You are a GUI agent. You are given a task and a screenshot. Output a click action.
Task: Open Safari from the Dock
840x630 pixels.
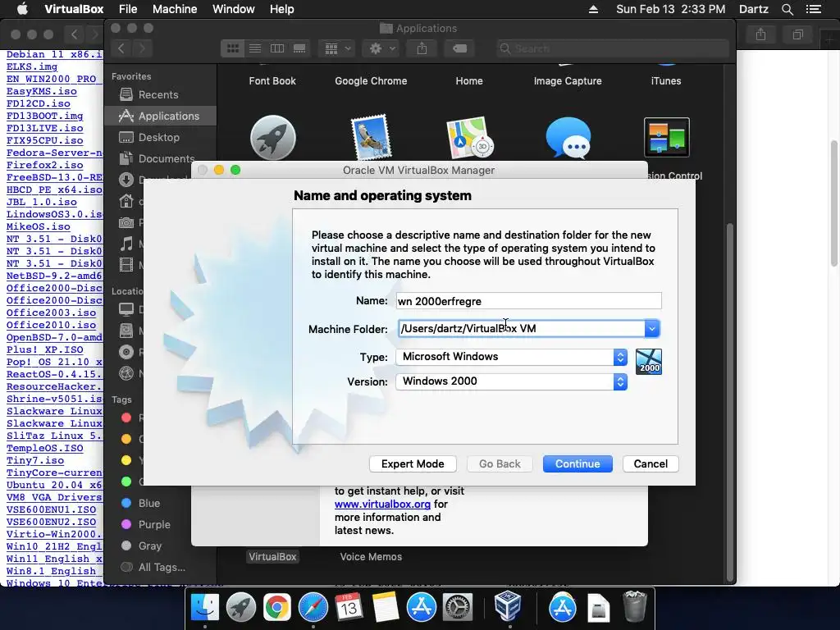pos(313,608)
